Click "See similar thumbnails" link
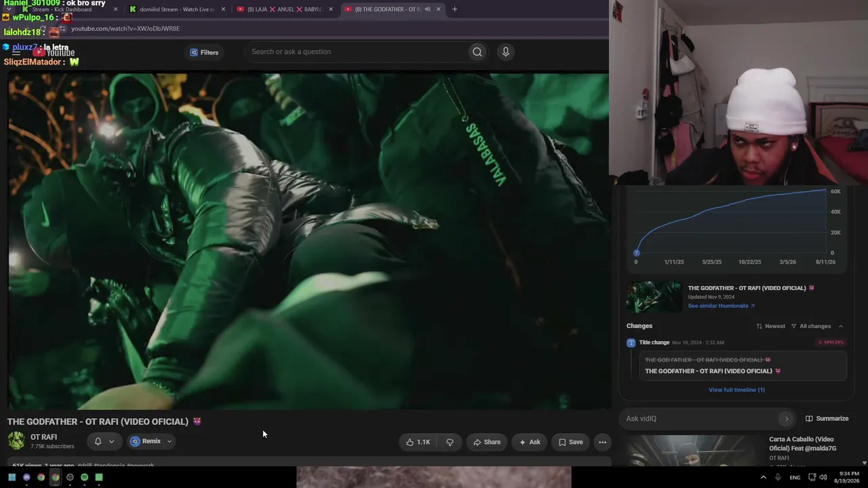The height and width of the screenshot is (488, 868). pos(721,306)
